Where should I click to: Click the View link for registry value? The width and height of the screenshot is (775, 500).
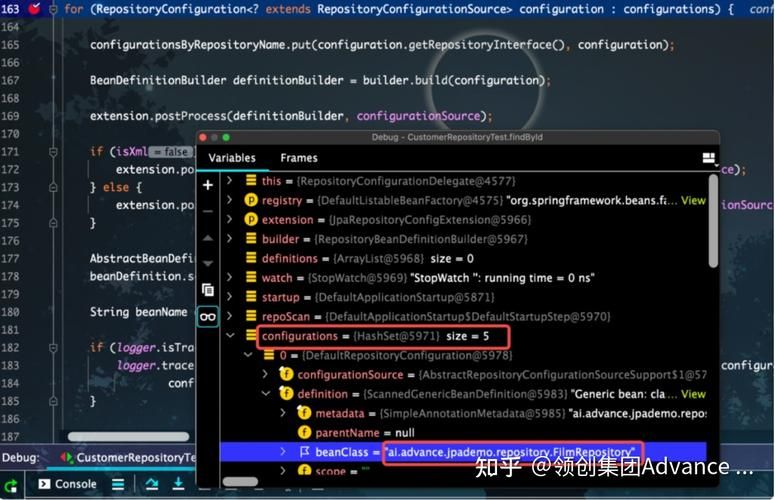pos(693,200)
